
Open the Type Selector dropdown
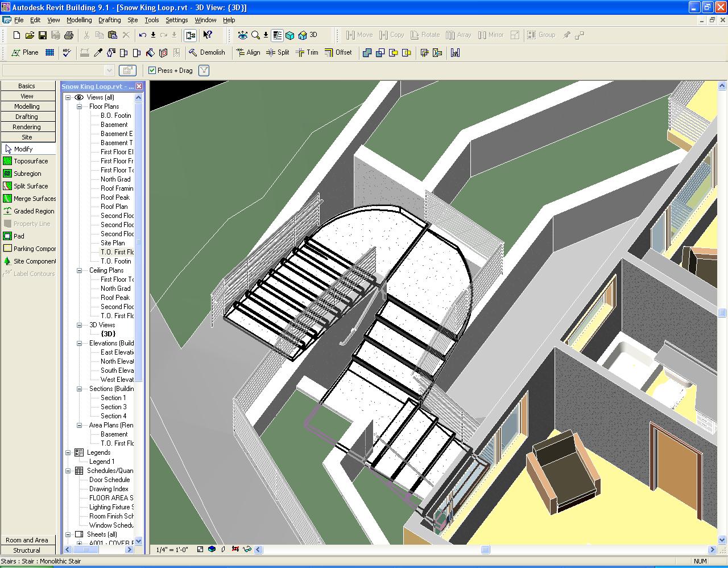tap(110, 71)
